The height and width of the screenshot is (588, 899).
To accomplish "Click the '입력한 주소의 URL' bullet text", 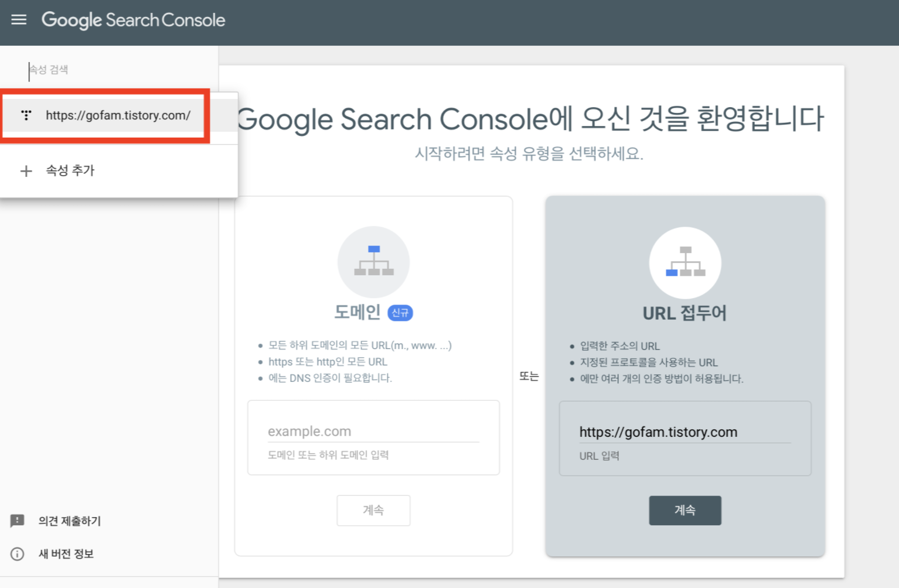I will click(620, 346).
